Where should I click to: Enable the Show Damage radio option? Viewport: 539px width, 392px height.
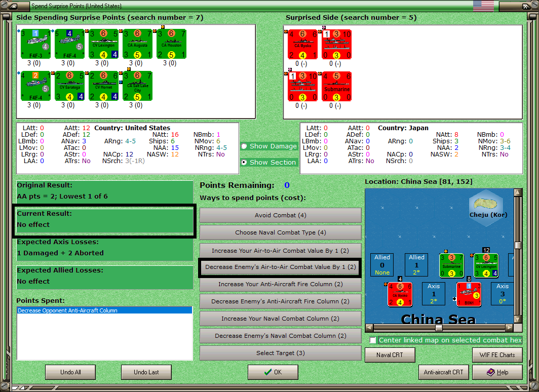[244, 146]
